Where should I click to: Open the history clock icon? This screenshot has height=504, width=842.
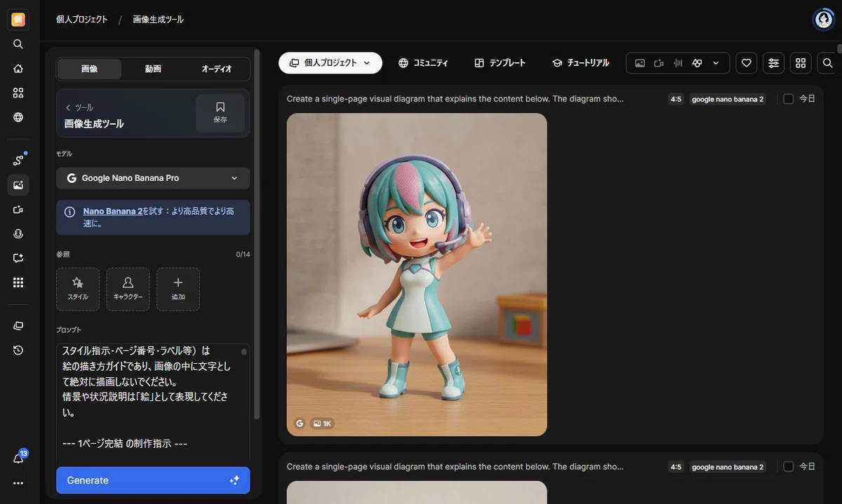point(18,350)
